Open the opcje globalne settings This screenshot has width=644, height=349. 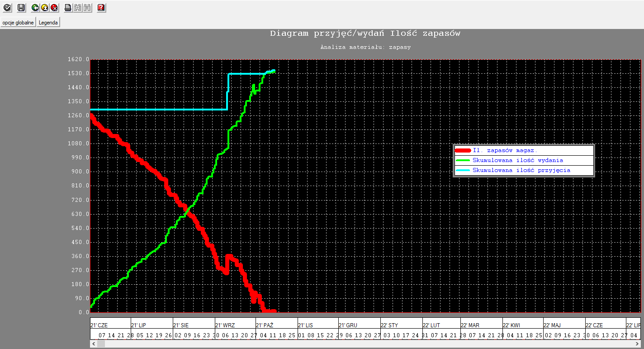click(x=18, y=22)
